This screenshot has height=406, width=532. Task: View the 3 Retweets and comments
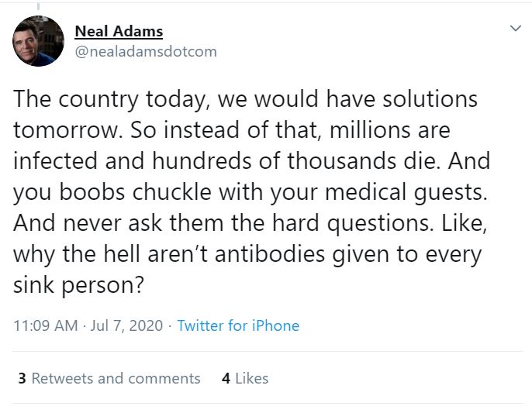click(x=109, y=378)
